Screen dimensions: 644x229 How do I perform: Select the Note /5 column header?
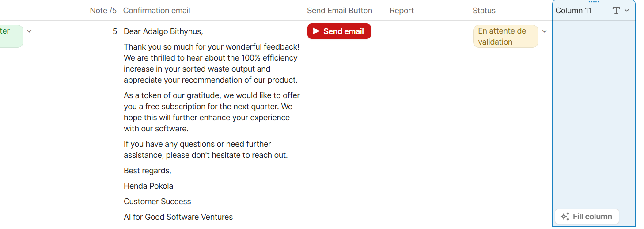(103, 11)
